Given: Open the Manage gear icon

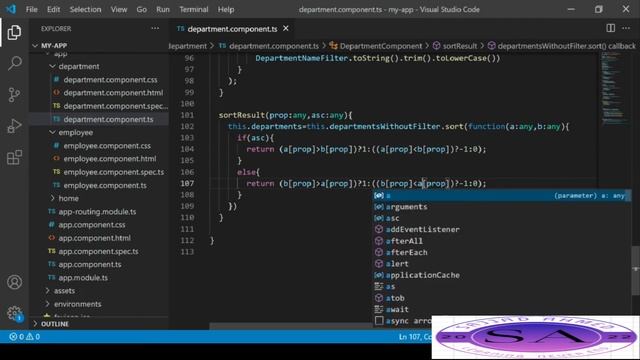Looking at the screenshot, I should pyautogui.click(x=14, y=313).
